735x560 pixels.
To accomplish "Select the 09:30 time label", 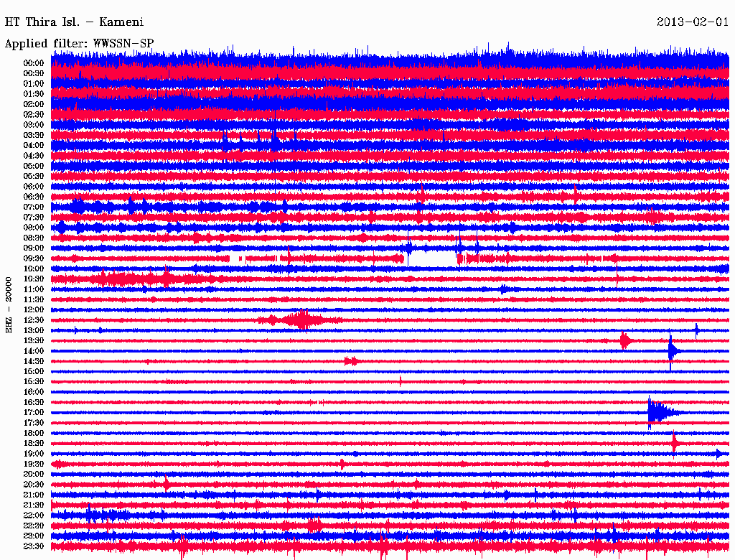I will pyautogui.click(x=34, y=258).
